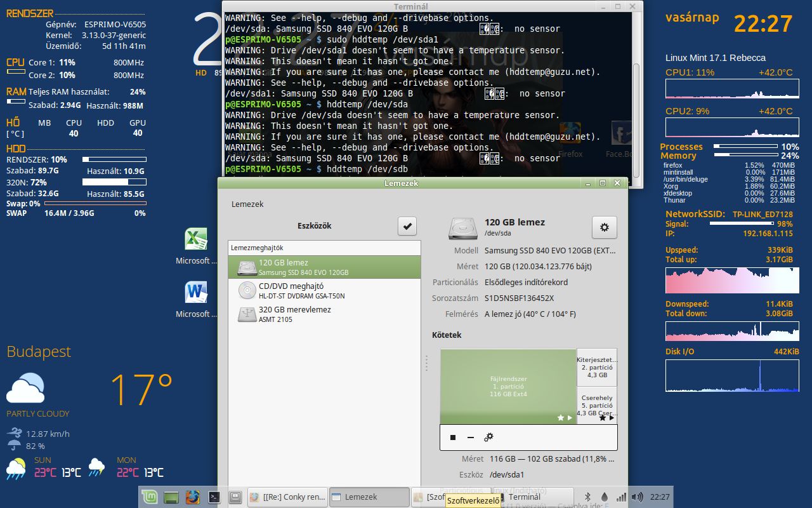Switch to the Terminál taskbar window button
The image size is (812, 508).
(532, 497)
